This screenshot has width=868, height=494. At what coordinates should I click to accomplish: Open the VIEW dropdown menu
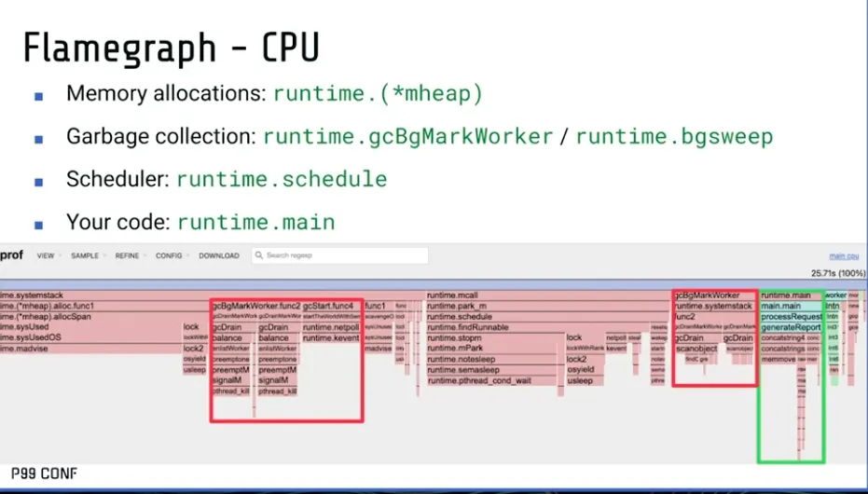pyautogui.click(x=47, y=255)
